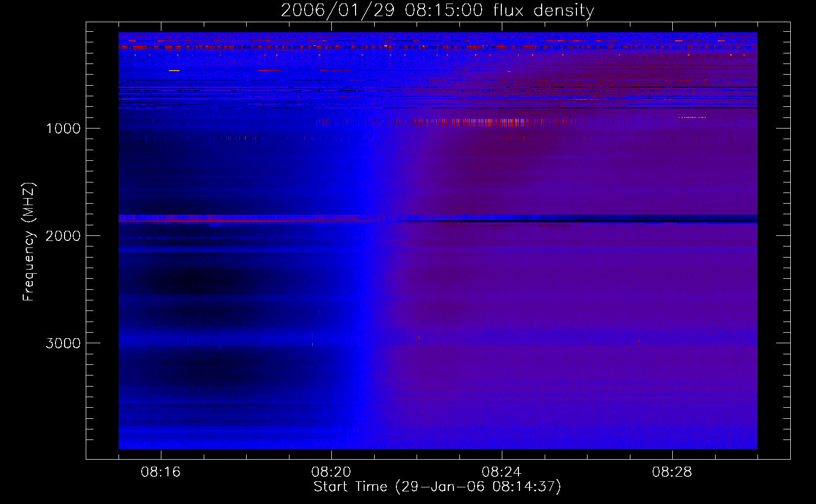This screenshot has height=504, width=816.
Task: Click the plot title '2006/01/29 08:15:00 flux density'
Action: [437, 10]
